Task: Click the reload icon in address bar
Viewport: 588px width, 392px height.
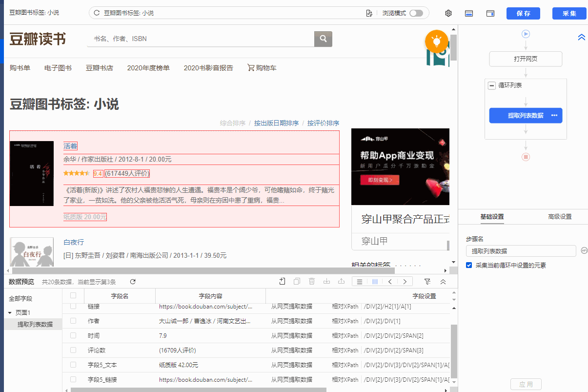Action: click(x=97, y=13)
